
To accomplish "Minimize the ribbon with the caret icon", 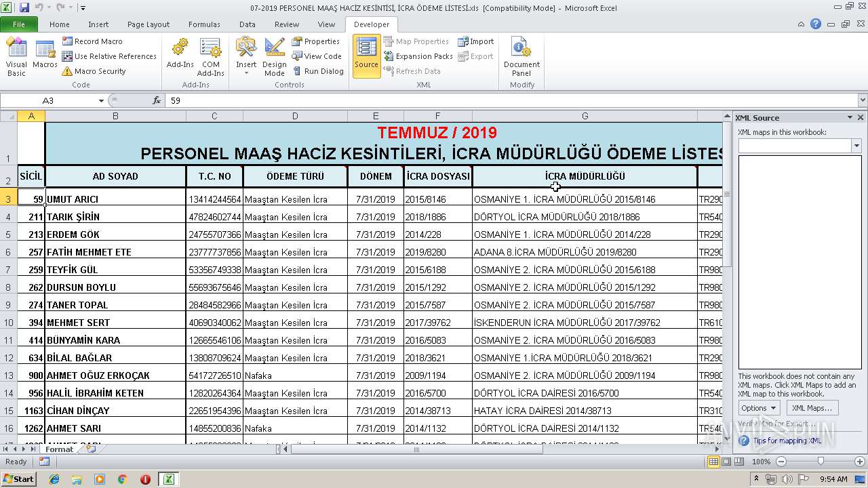I will (x=802, y=24).
